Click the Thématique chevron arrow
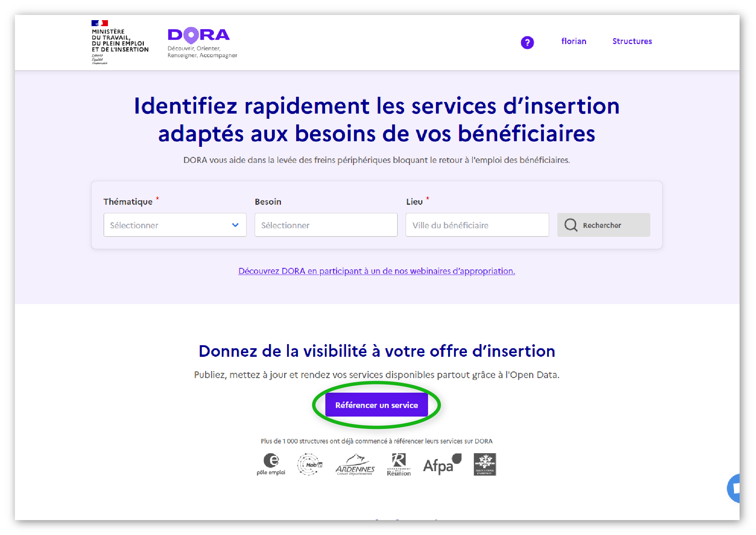The width and height of the screenshot is (756, 535). [235, 225]
